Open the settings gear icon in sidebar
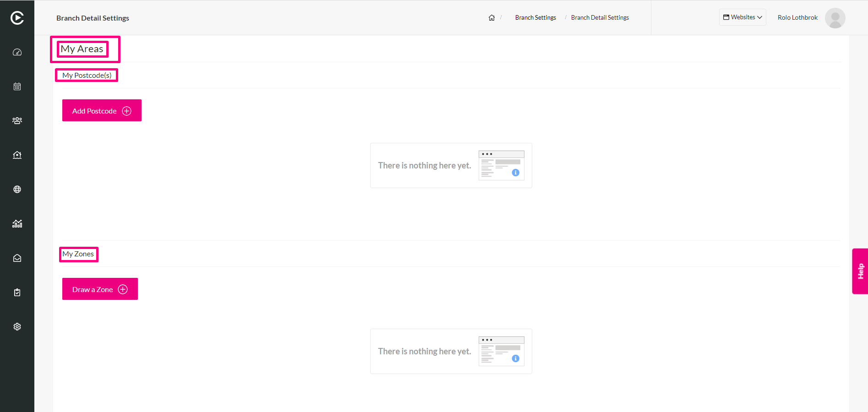The image size is (868, 412). click(x=17, y=327)
